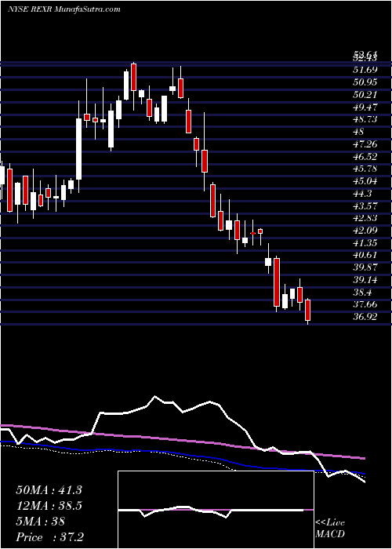Select the 39.87 price level label

tap(365, 267)
